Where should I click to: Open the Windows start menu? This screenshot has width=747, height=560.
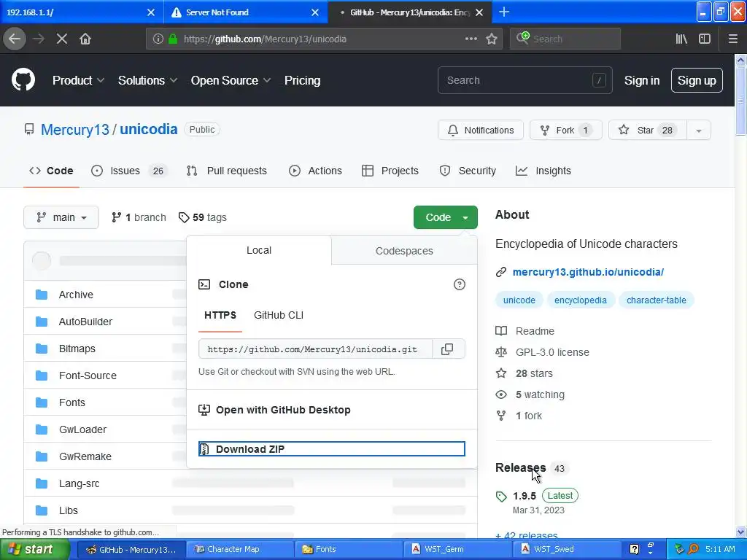(35, 550)
